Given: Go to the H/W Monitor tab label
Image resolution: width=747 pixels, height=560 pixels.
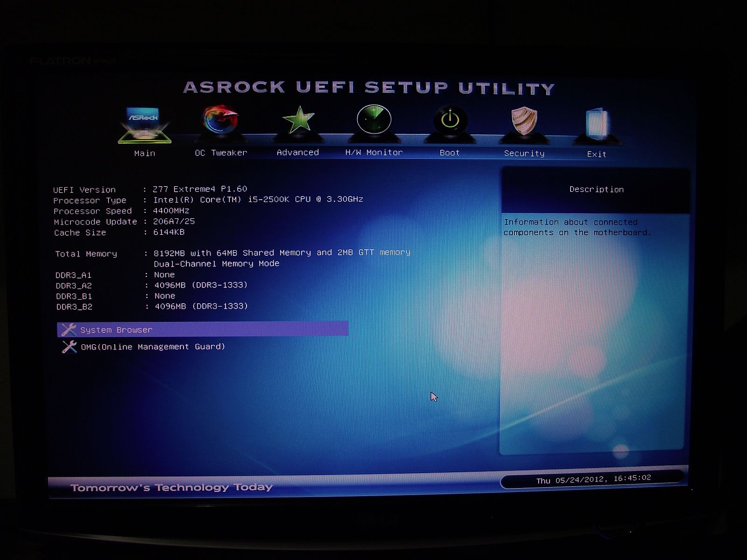Looking at the screenshot, I should tap(374, 152).
